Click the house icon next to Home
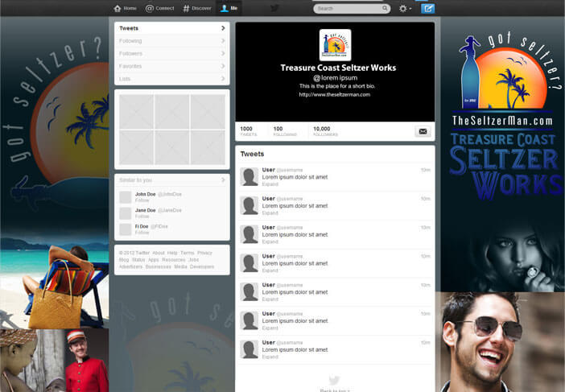The height and width of the screenshot is (392, 565). (x=118, y=8)
